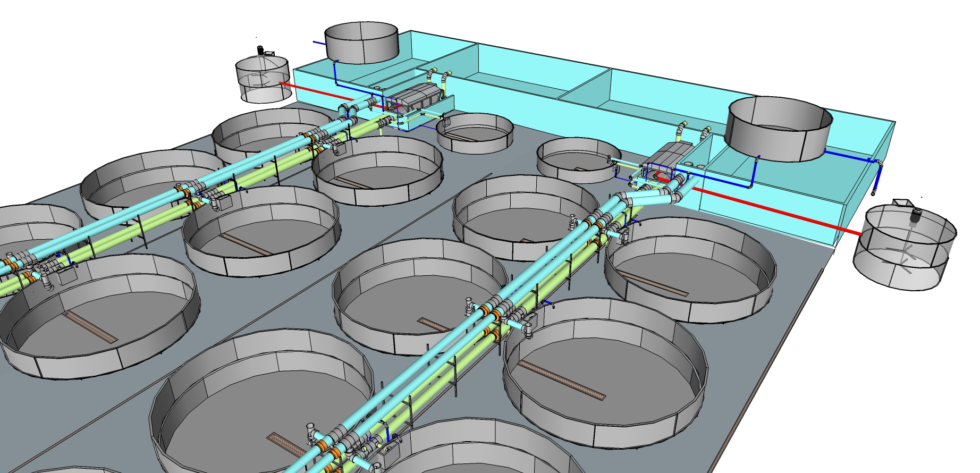Select the gray tank on the reservoir's upper-left corner
The width and height of the screenshot is (980, 473).
click(361, 42)
